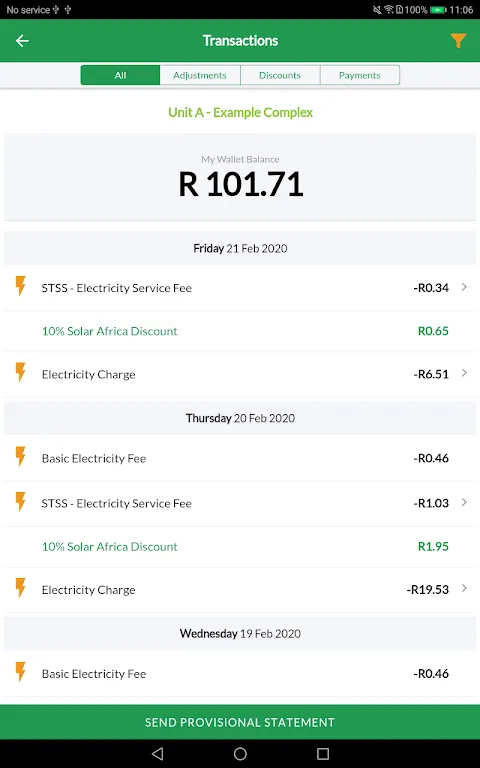The height and width of the screenshot is (768, 480).
Task: Tap lightning icon beside Friday Electricity Charge
Action: click(x=20, y=372)
